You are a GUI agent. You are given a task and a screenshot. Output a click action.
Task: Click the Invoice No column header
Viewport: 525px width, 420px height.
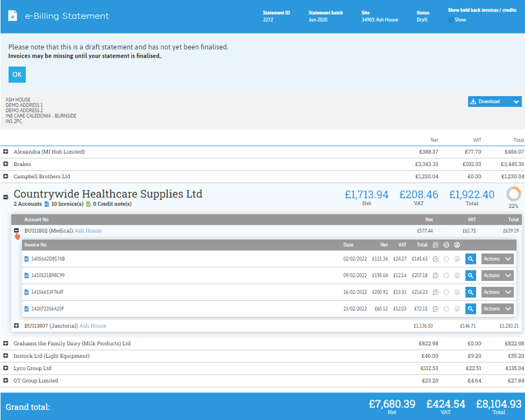point(35,245)
